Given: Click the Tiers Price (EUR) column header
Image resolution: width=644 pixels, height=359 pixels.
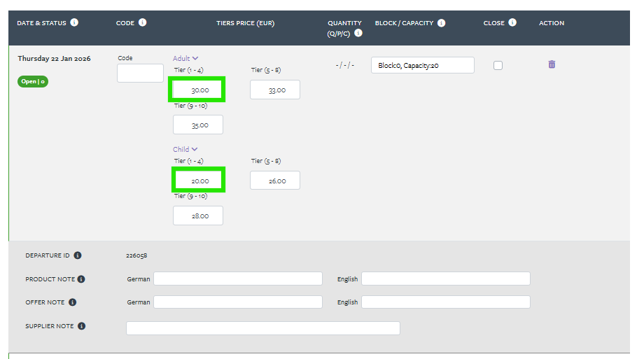Looking at the screenshot, I should 246,23.
